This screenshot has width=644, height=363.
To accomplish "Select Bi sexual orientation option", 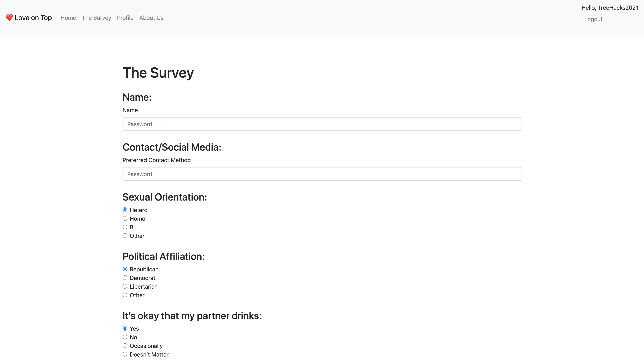I will pyautogui.click(x=125, y=227).
